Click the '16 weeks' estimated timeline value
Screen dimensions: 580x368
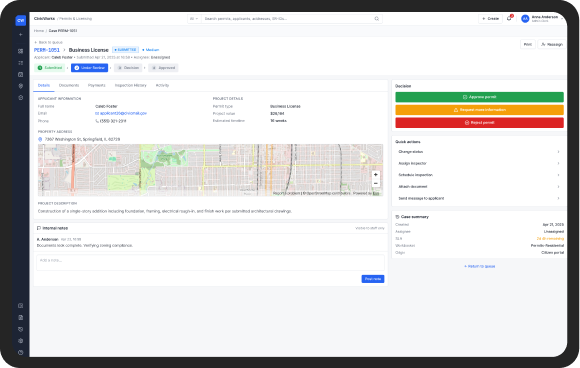[x=279, y=121]
